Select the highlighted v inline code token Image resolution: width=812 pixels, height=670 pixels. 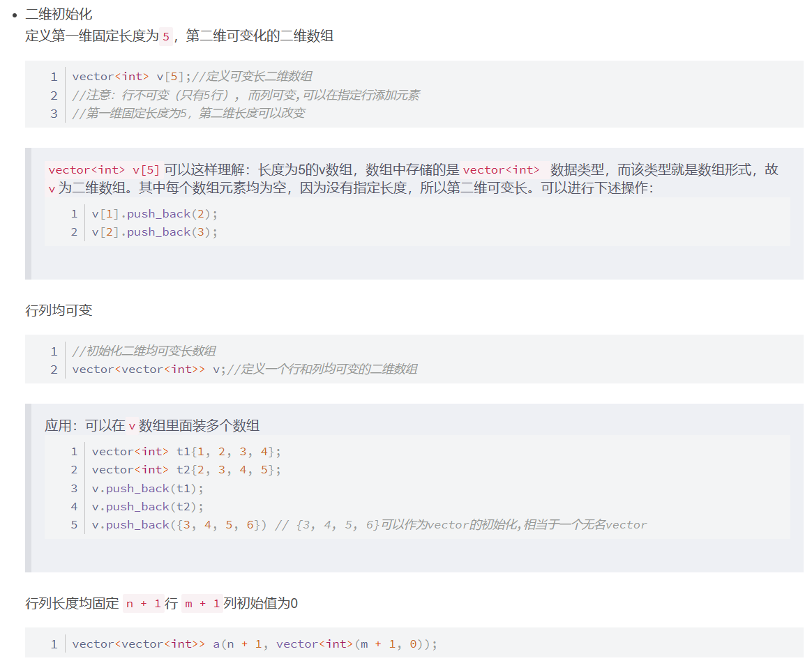[x=51, y=188]
